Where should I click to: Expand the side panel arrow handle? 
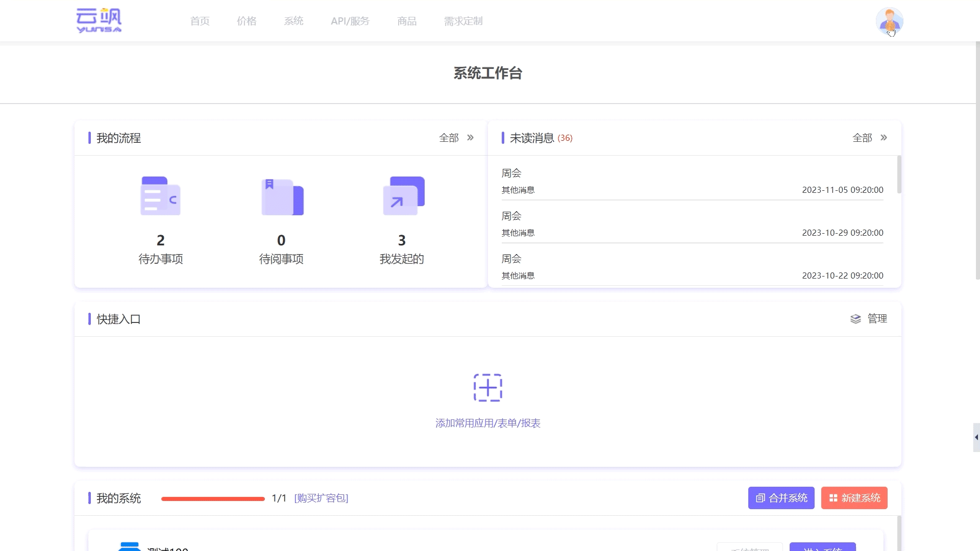click(x=976, y=437)
